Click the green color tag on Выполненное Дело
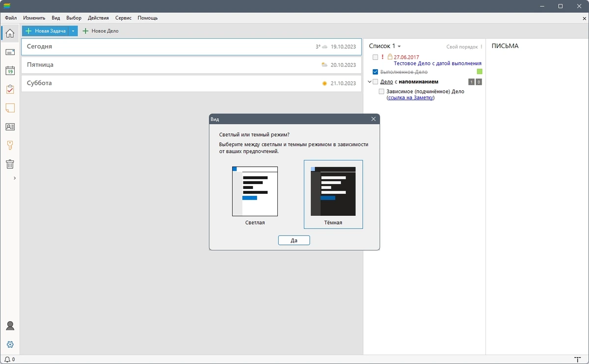 click(480, 72)
